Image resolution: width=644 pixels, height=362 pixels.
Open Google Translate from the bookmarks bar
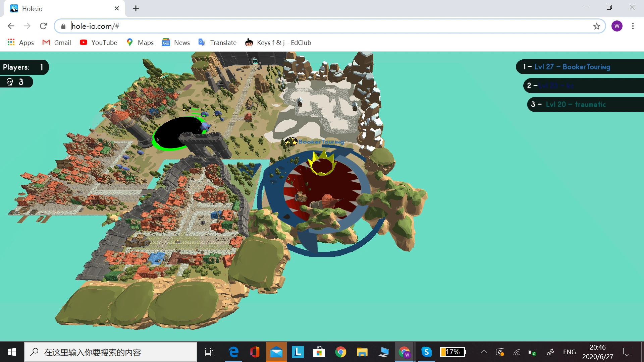[x=217, y=43]
